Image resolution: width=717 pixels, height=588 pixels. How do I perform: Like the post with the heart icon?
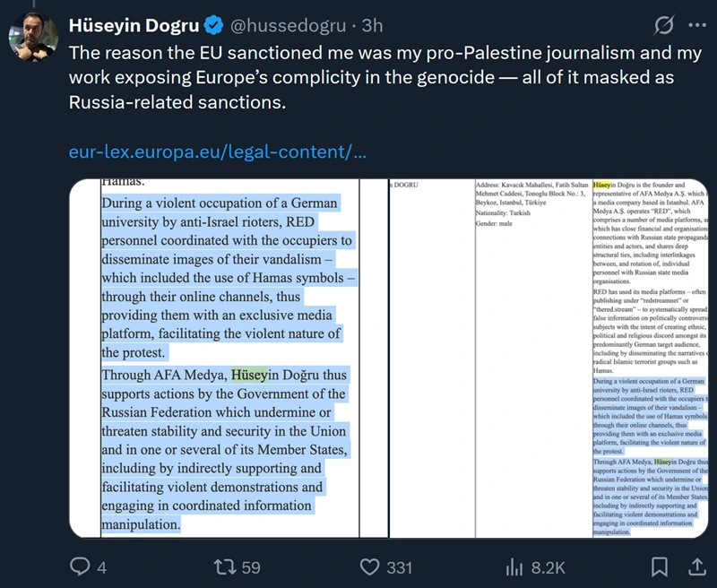coord(370,566)
